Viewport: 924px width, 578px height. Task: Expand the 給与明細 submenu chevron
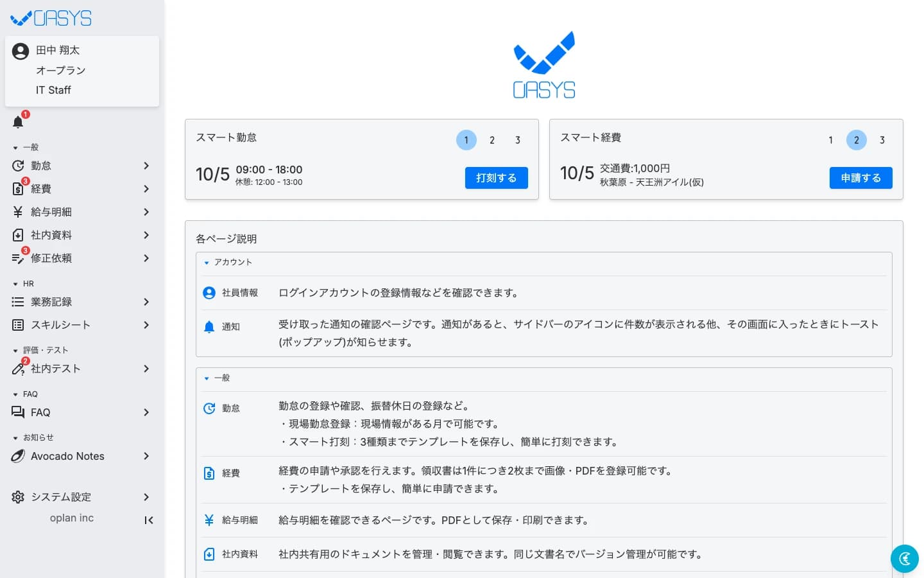(x=146, y=212)
